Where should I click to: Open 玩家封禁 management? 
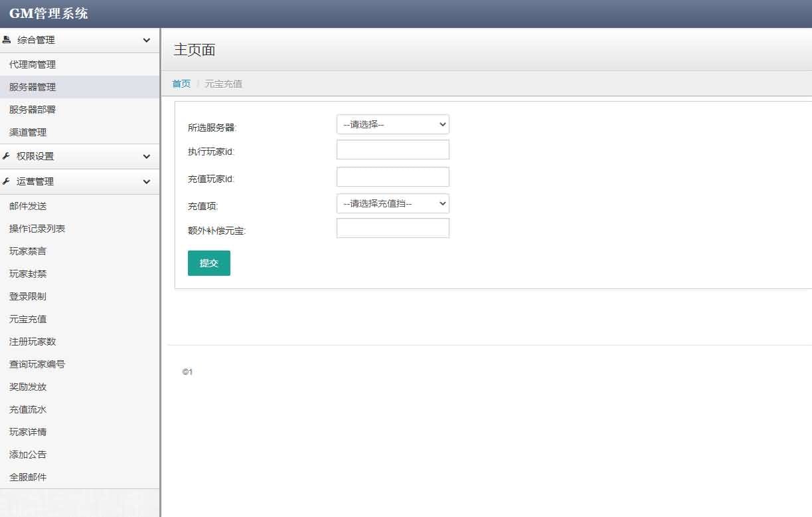[x=27, y=274]
